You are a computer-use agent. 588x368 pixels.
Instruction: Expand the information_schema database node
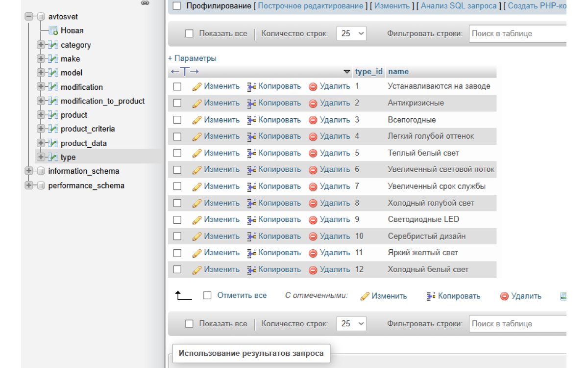(29, 171)
